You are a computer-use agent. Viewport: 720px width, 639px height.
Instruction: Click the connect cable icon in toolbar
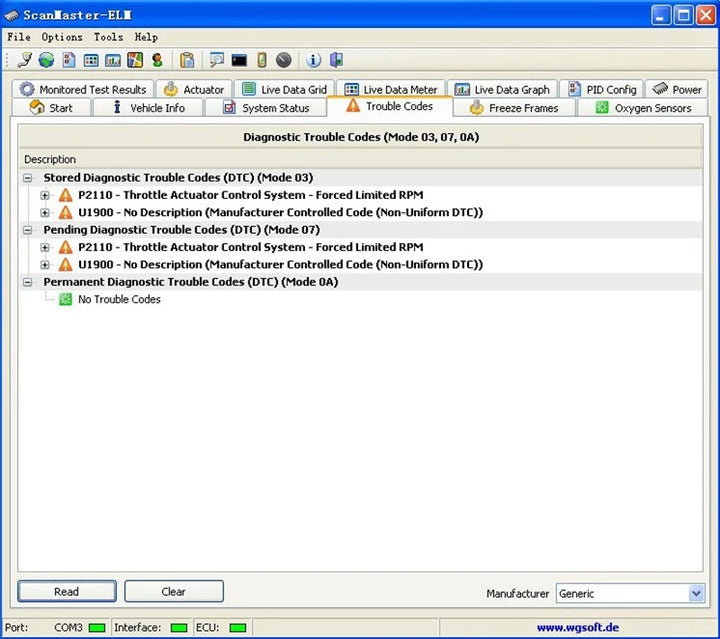pos(24,60)
